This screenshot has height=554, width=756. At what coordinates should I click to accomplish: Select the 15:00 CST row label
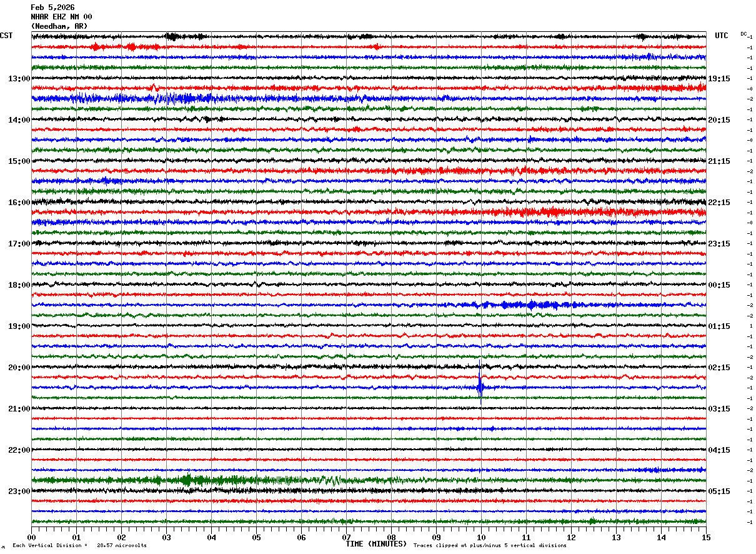pyautogui.click(x=19, y=161)
